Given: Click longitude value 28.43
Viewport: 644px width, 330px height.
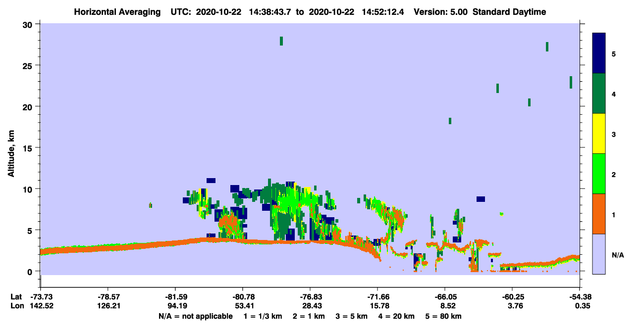Looking at the screenshot, I should (310, 306).
